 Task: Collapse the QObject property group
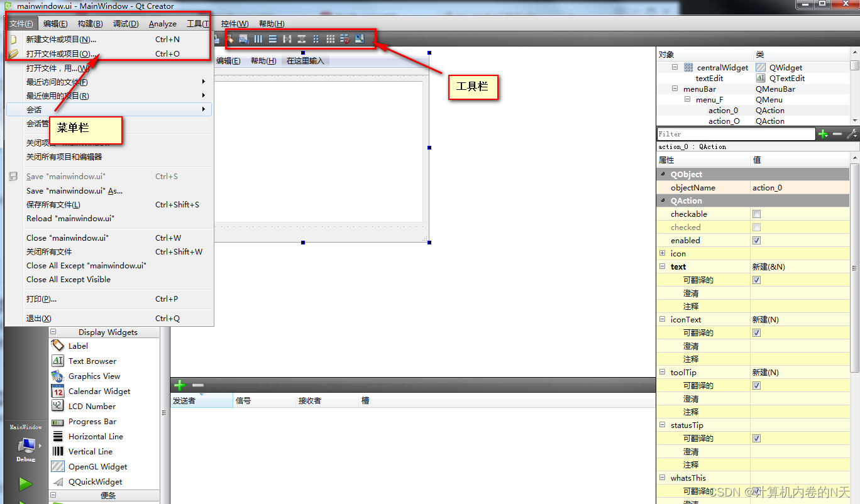point(663,174)
